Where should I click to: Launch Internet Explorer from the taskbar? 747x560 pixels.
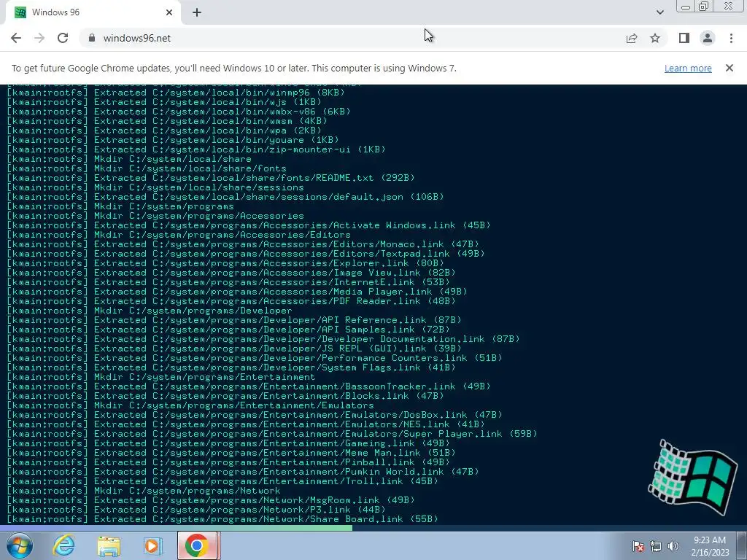point(64,545)
